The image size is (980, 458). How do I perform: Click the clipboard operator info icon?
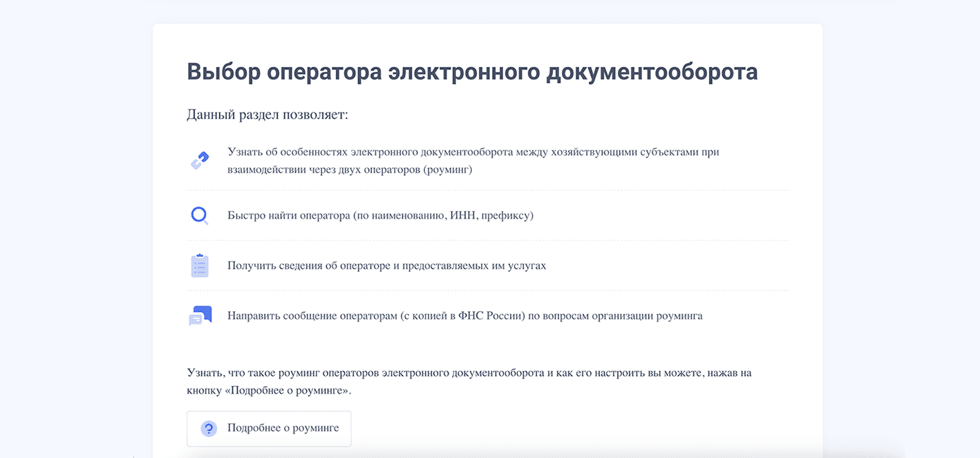click(200, 266)
